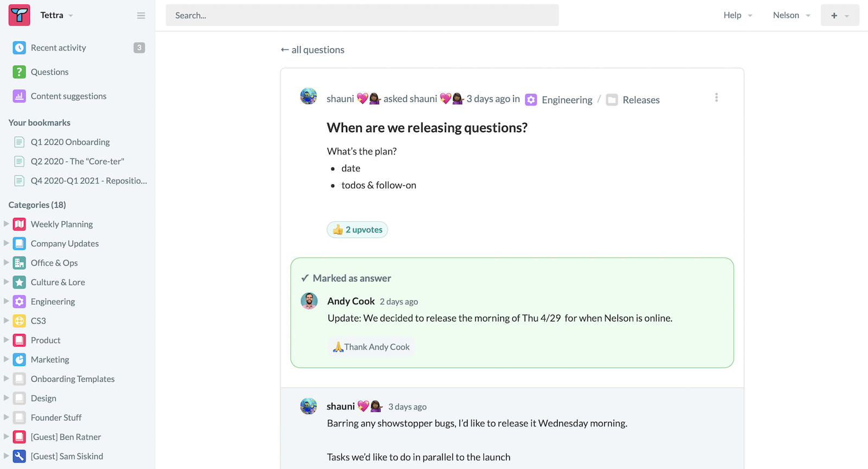
Task: Expand the CS3 category
Action: point(6,320)
